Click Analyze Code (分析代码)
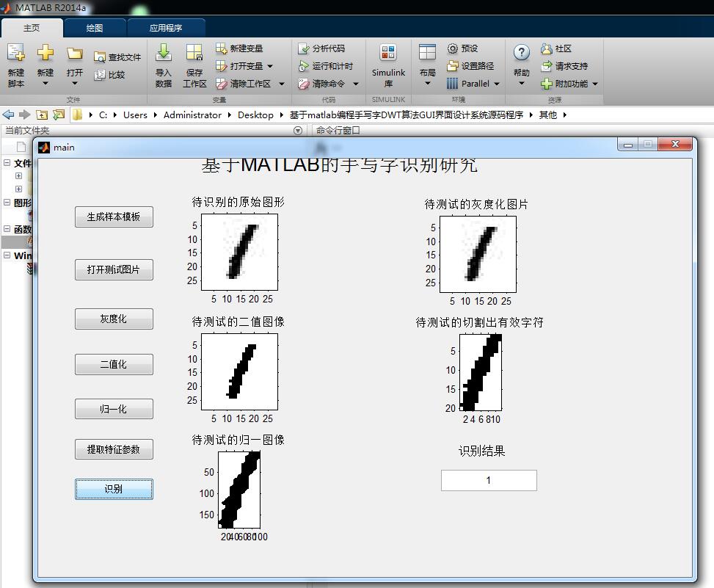This screenshot has height=588, width=714. coord(321,48)
